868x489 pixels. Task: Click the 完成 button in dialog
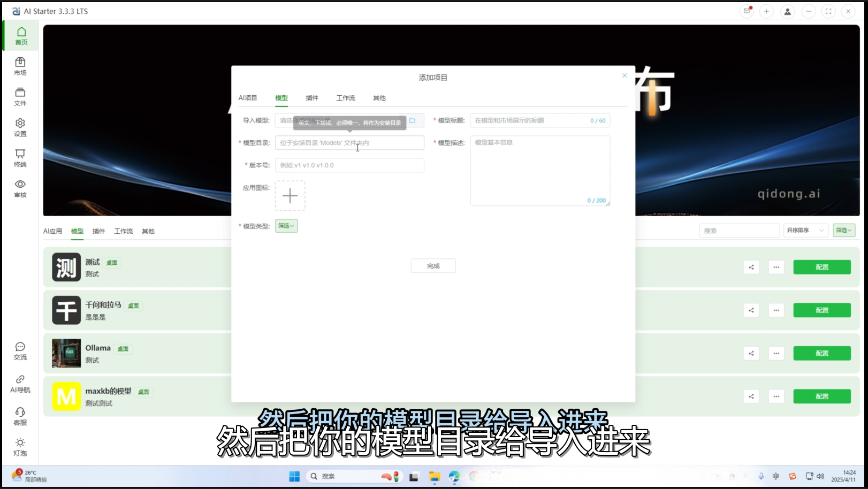[x=433, y=266]
